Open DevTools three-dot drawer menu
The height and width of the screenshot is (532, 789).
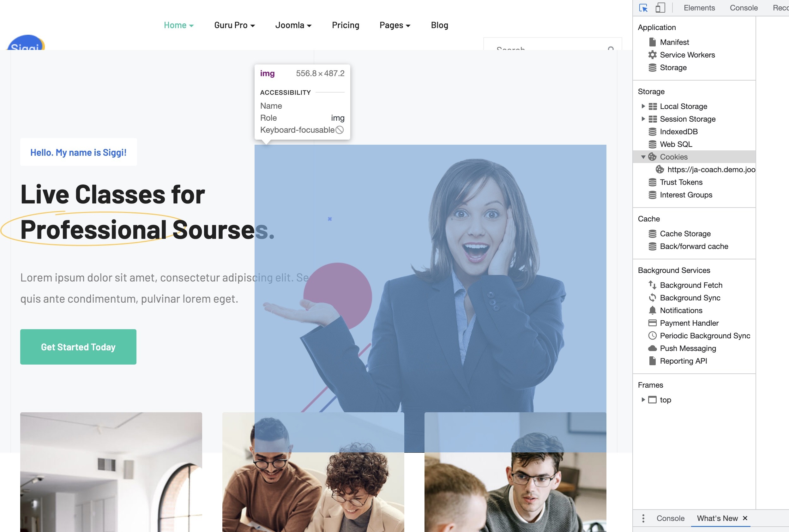pyautogui.click(x=643, y=518)
